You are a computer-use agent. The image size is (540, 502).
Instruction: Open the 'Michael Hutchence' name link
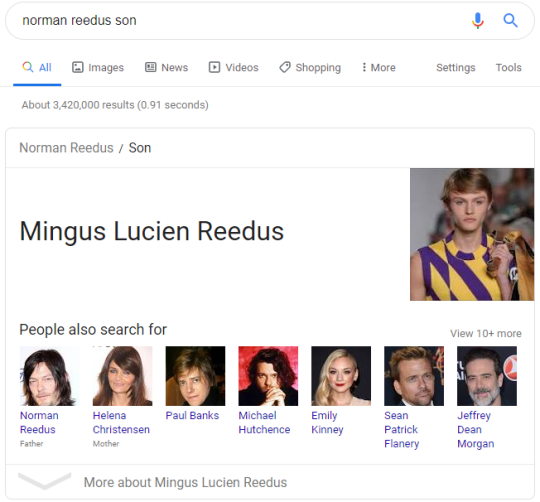pos(264,422)
